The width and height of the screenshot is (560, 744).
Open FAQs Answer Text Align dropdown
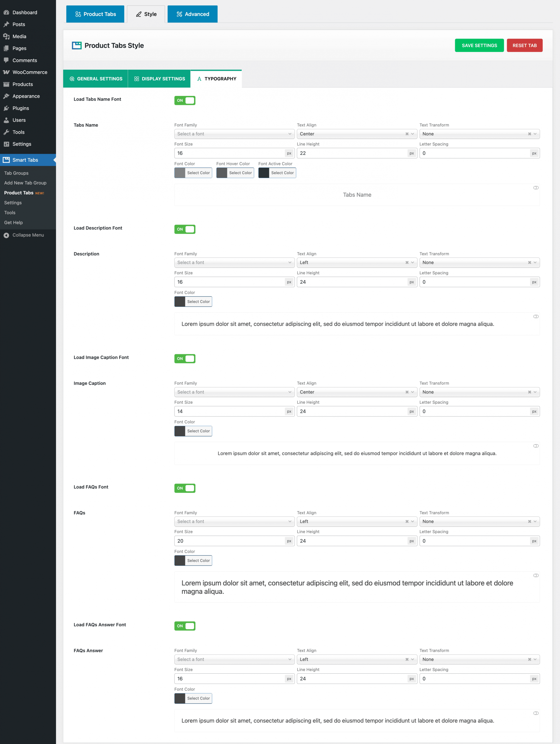click(x=357, y=659)
